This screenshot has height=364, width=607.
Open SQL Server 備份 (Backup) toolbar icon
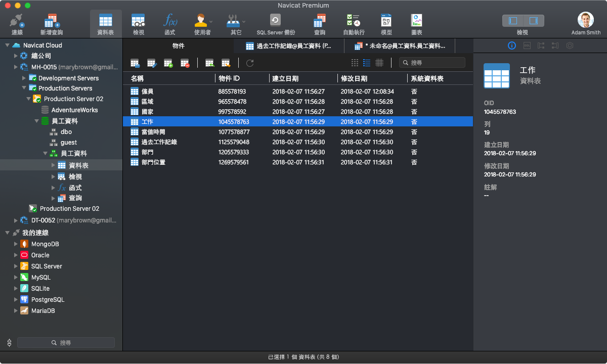[x=275, y=21]
